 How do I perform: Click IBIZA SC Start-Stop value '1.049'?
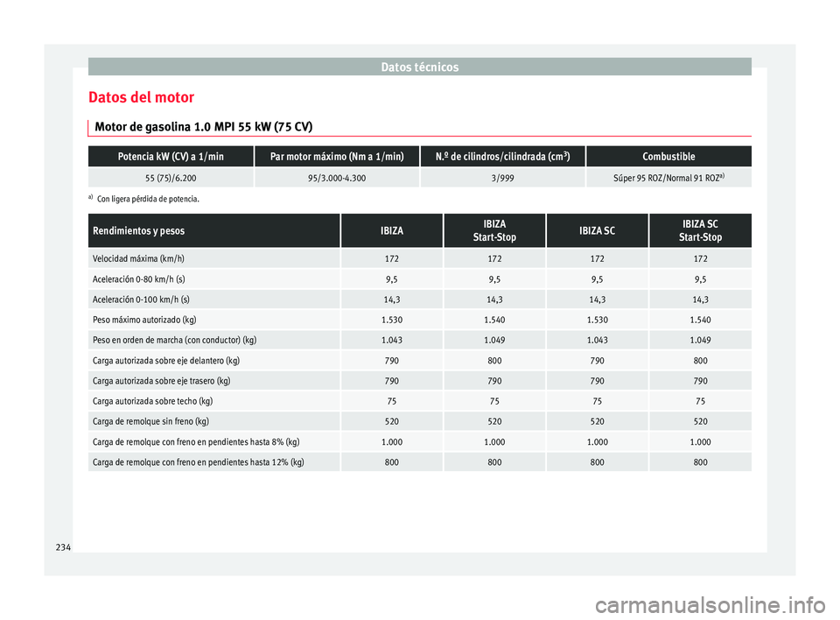(700, 340)
